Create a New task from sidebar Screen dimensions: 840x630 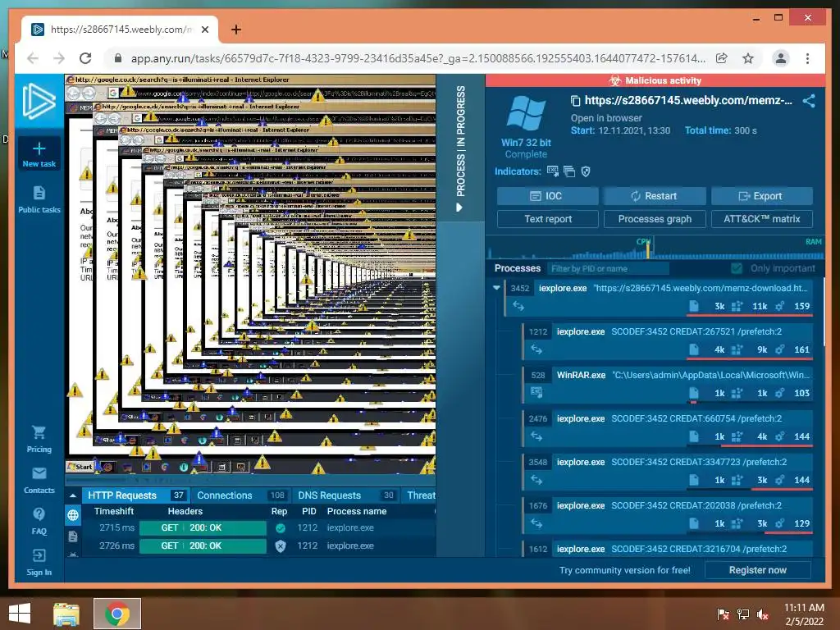click(x=39, y=154)
